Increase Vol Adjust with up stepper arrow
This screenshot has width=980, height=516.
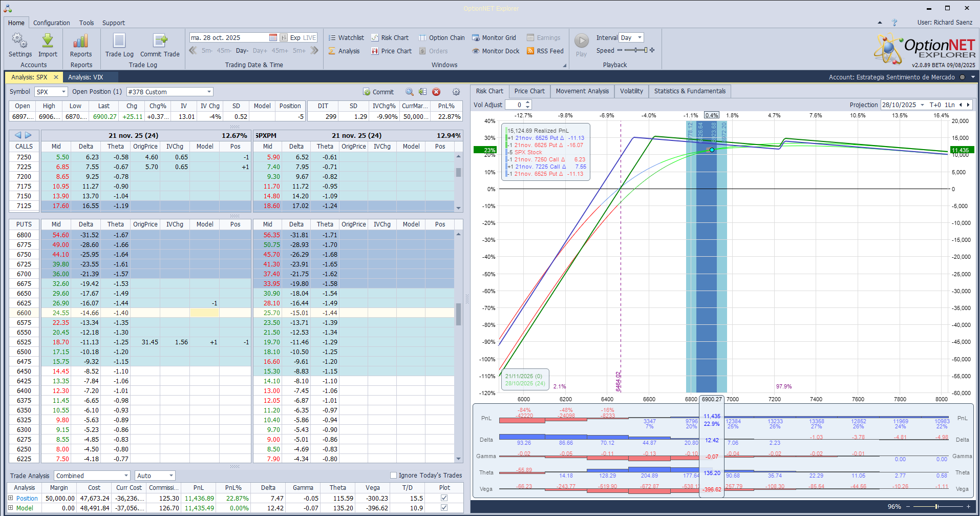[528, 102]
